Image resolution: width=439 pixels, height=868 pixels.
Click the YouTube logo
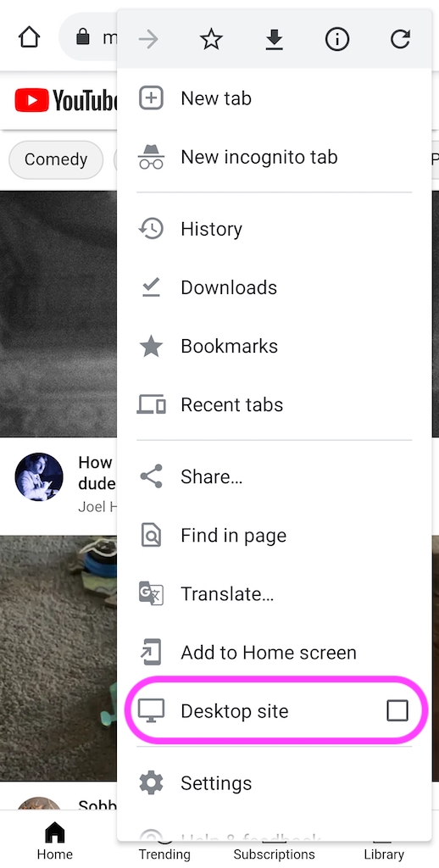coord(66,100)
